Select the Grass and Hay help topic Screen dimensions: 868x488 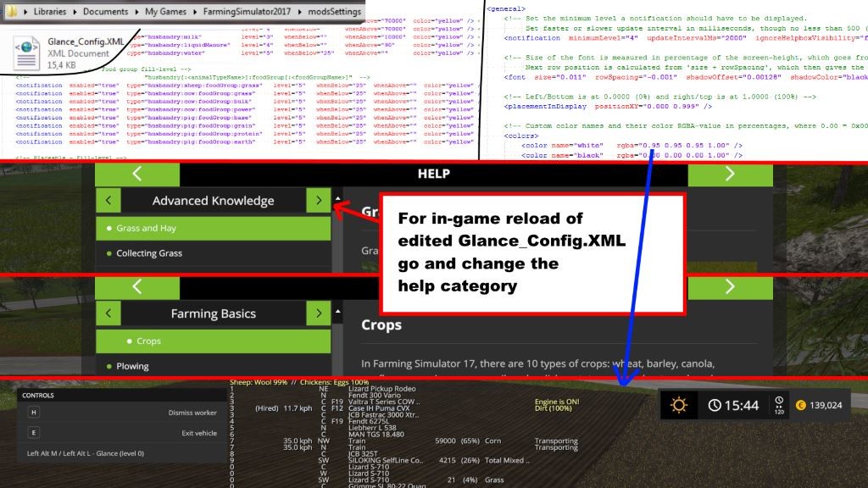[x=145, y=228]
